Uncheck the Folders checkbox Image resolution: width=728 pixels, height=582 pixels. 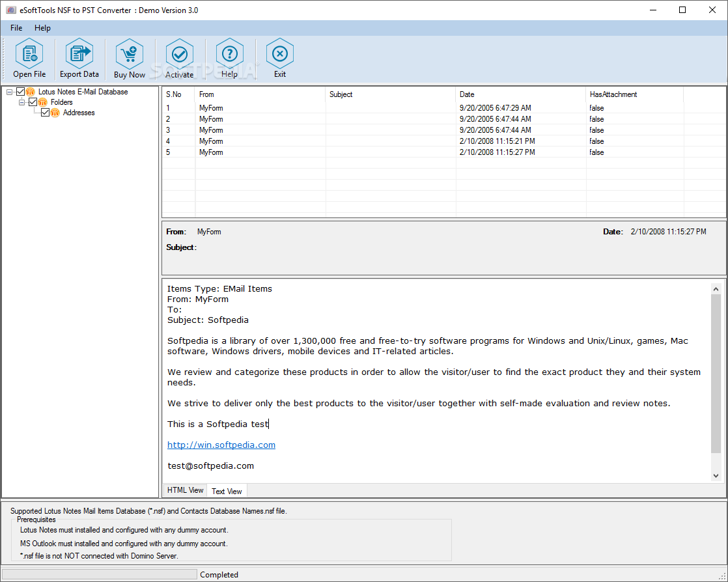(x=33, y=102)
